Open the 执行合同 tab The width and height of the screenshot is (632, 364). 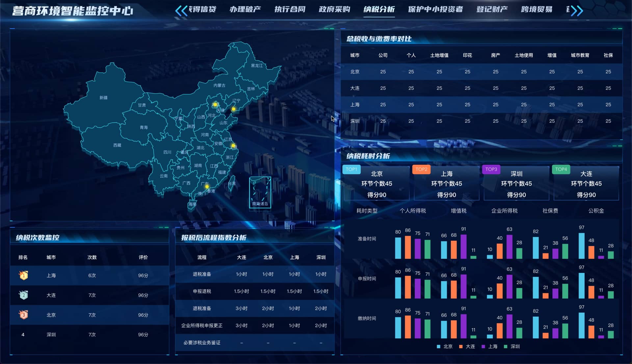point(290,9)
